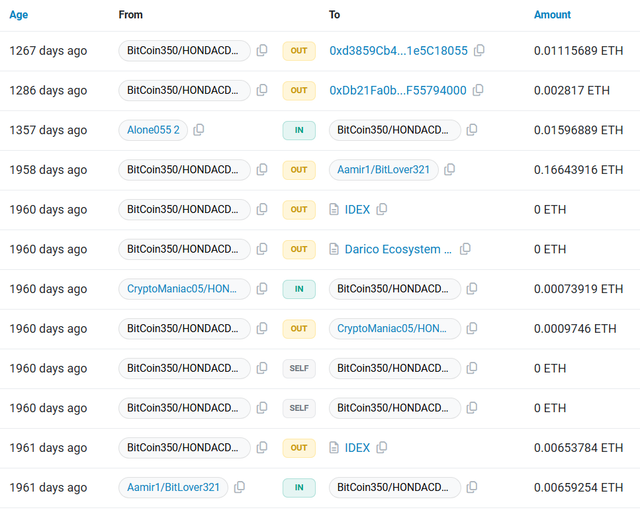
Task: Select the '1958 days ago' age cell
Action: (48, 170)
